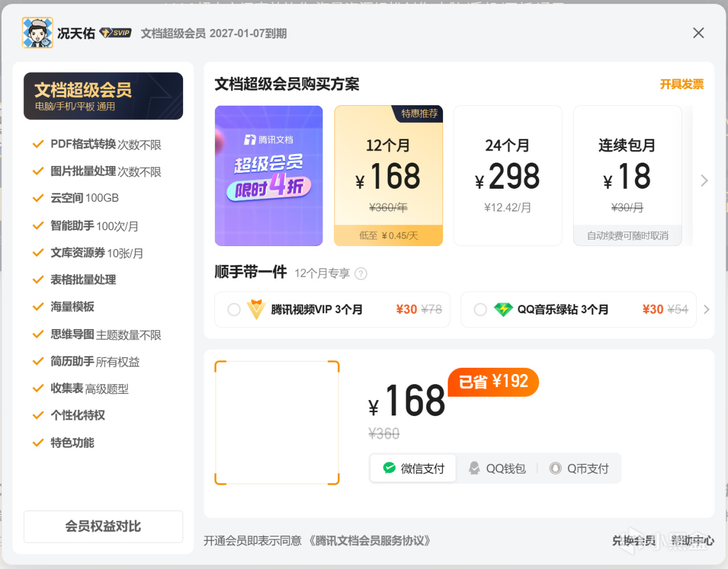Close the membership purchase dialog
The image size is (728, 569).
pyautogui.click(x=698, y=33)
